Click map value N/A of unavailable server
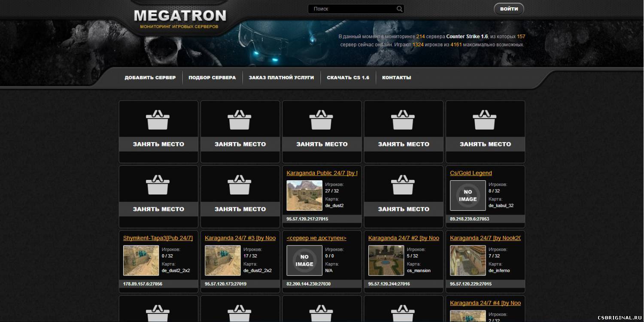This screenshot has width=644, height=322. (329, 270)
